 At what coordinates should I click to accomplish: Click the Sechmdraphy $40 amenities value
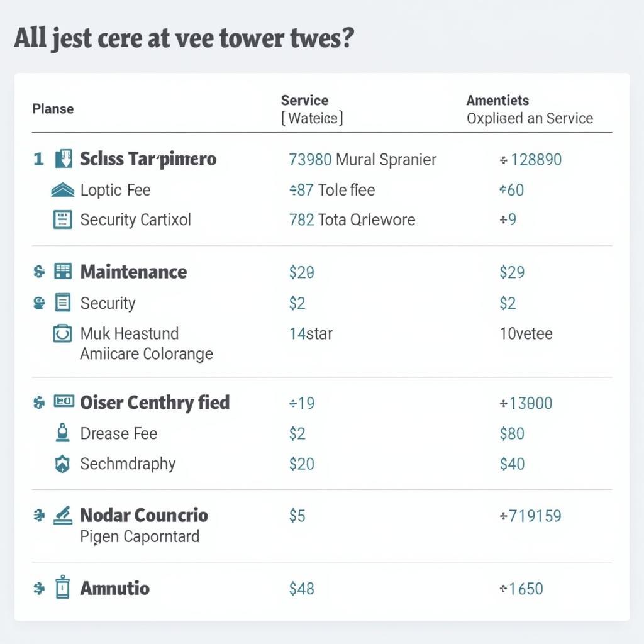tap(511, 464)
